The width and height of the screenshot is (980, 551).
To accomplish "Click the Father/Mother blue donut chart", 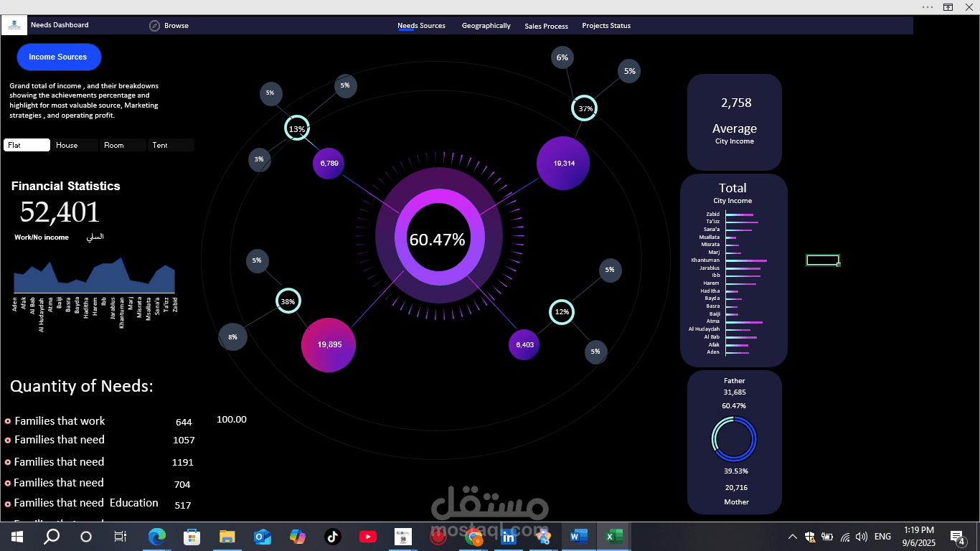I will click(x=735, y=438).
